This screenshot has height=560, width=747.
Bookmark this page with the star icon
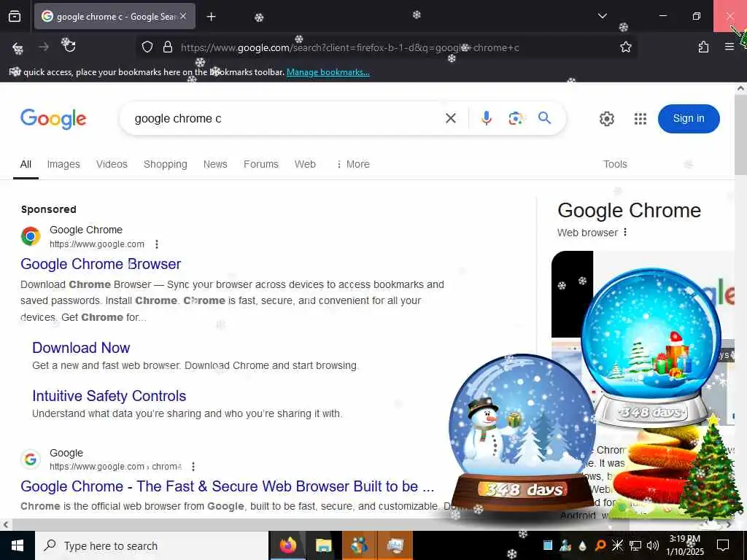(x=625, y=47)
